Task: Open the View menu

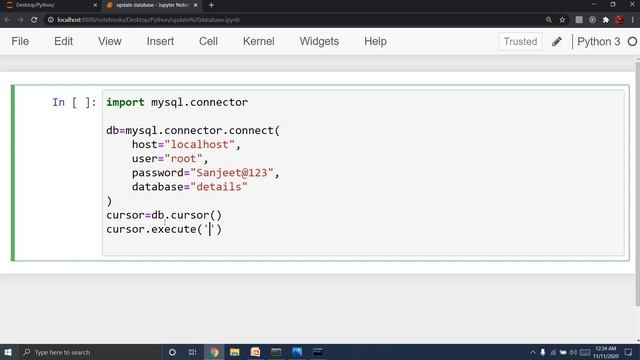Action: (109, 41)
